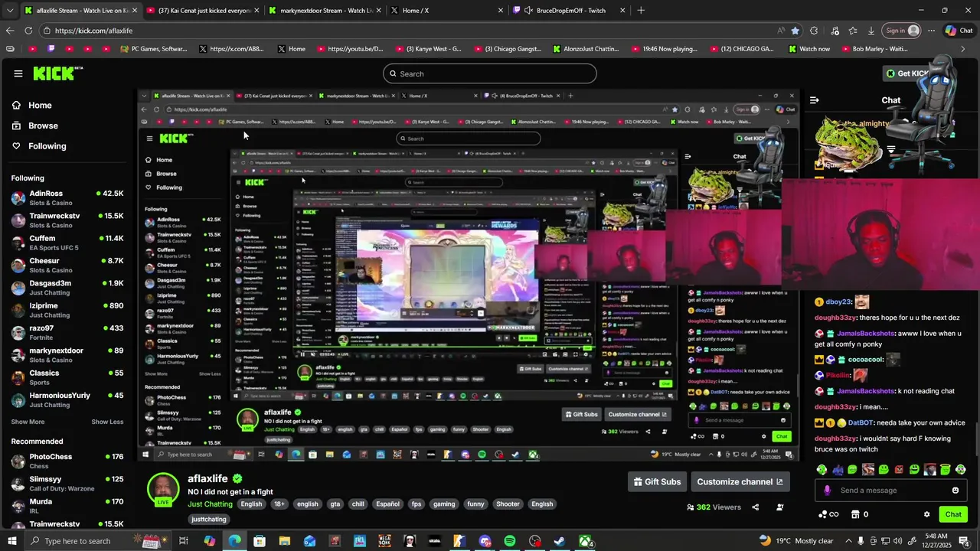
Task: Click the Sign in button in Edge
Action: click(x=902, y=31)
